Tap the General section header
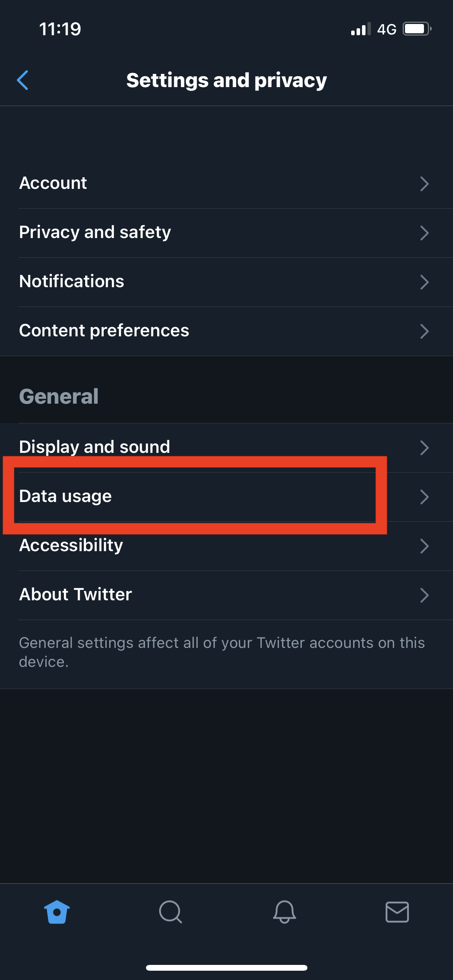453x980 pixels. click(58, 396)
